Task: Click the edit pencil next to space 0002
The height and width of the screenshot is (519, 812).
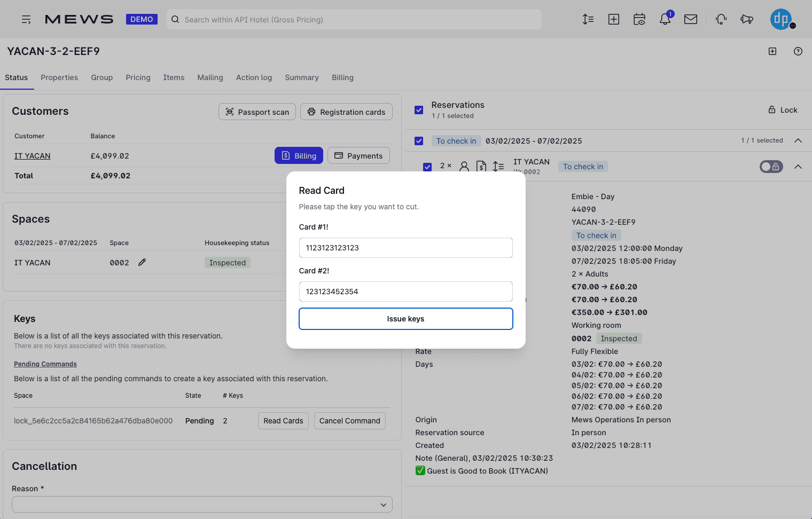Action: [142, 262]
